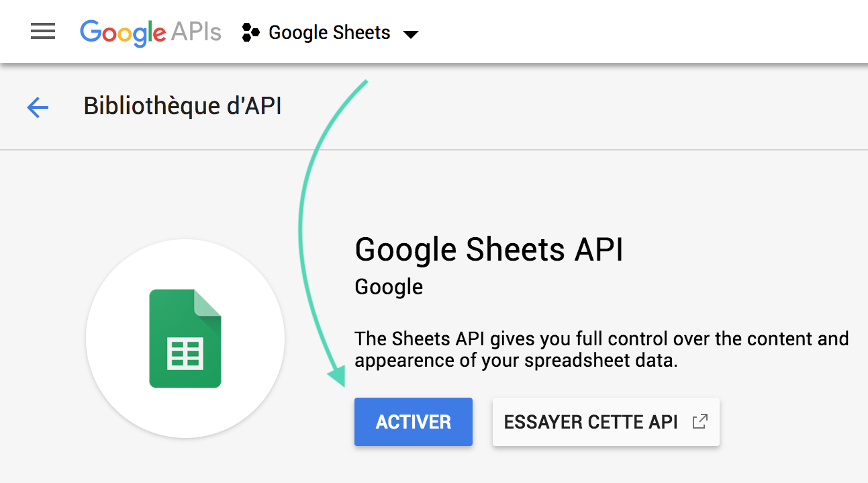The width and height of the screenshot is (868, 483).
Task: Click the gray APIs text in the logo
Action: (x=196, y=32)
